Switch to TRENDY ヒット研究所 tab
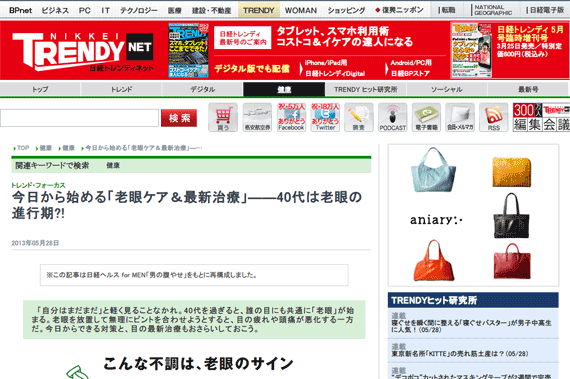The height and width of the screenshot is (379, 570). tap(366, 89)
